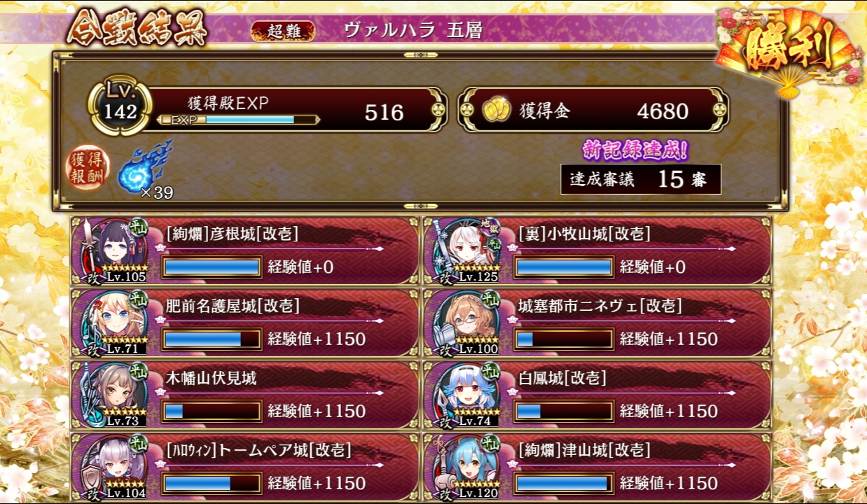Click the gold coin icon beside 獲得金

pos(497,111)
